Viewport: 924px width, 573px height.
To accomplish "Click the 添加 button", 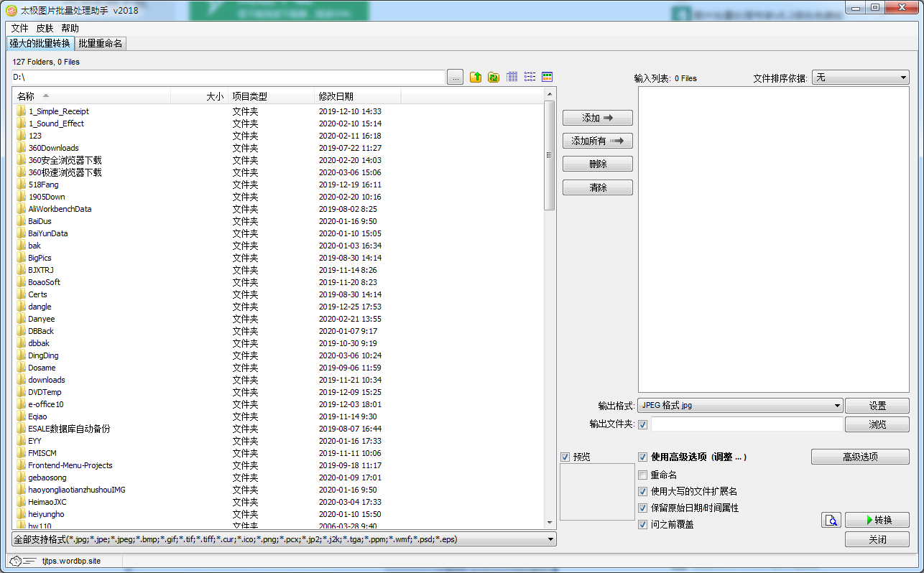I will click(x=598, y=118).
